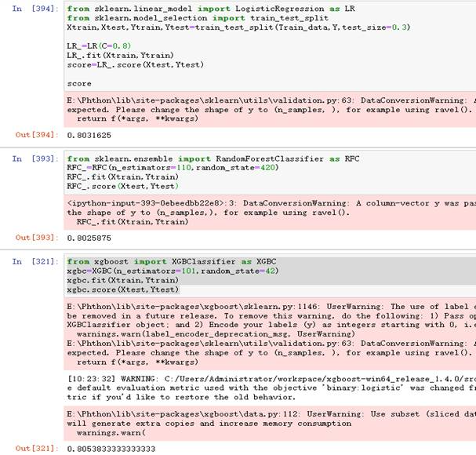Select the output value 0.8025875
The height and width of the screenshot is (455, 476).
(89, 238)
